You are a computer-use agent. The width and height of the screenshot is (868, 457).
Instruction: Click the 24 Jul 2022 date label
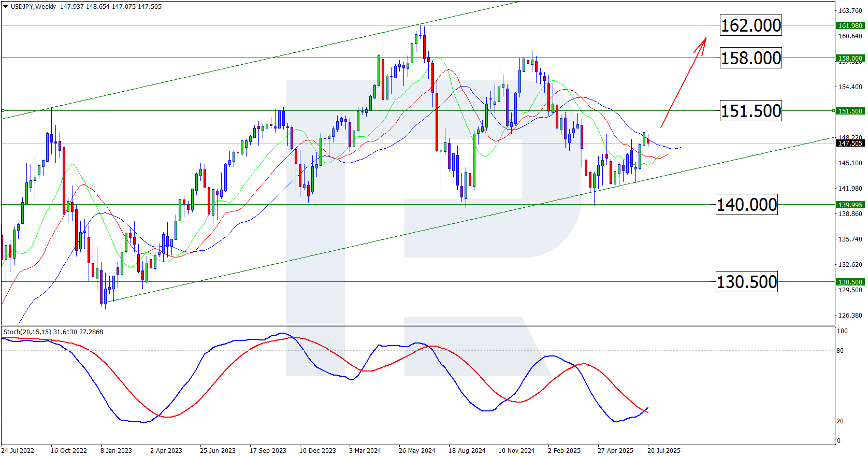pyautogui.click(x=18, y=450)
